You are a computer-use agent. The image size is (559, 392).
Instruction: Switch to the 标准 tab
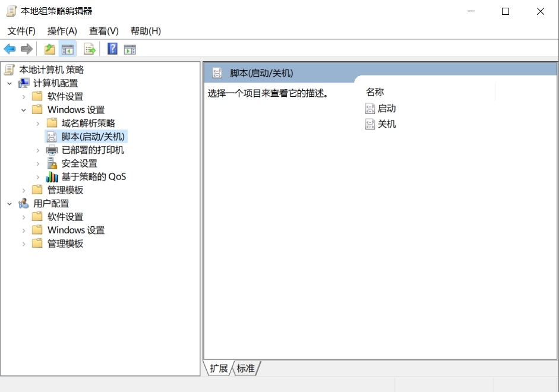coord(246,368)
